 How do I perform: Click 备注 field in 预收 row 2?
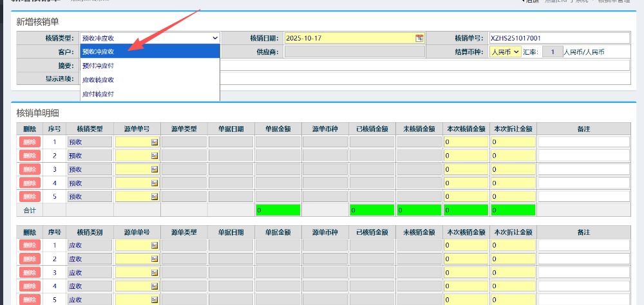583,156
